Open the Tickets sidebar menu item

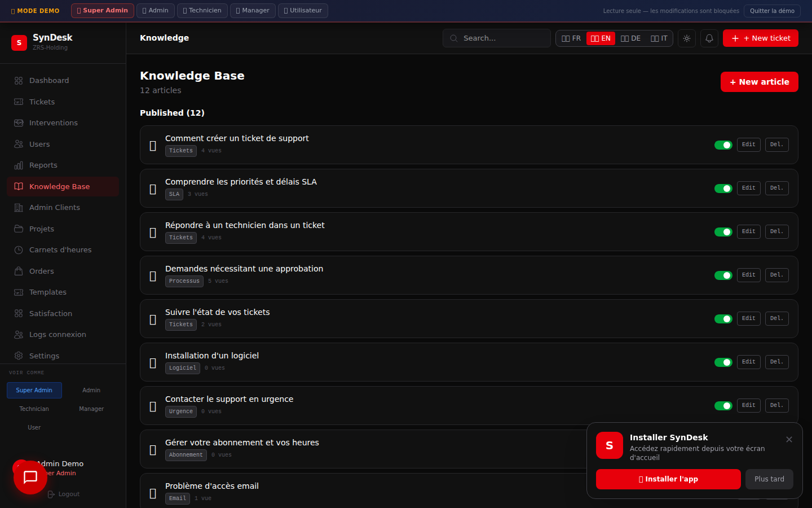42,102
